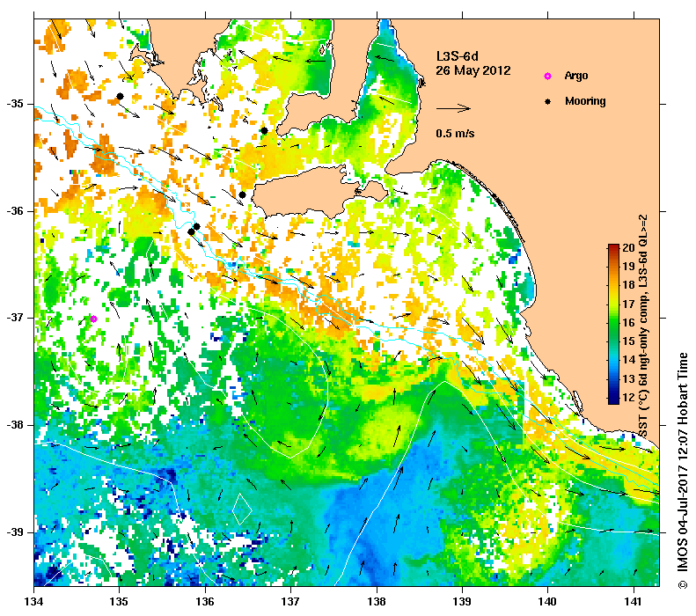Click the '137' longitude axis label

(x=290, y=602)
